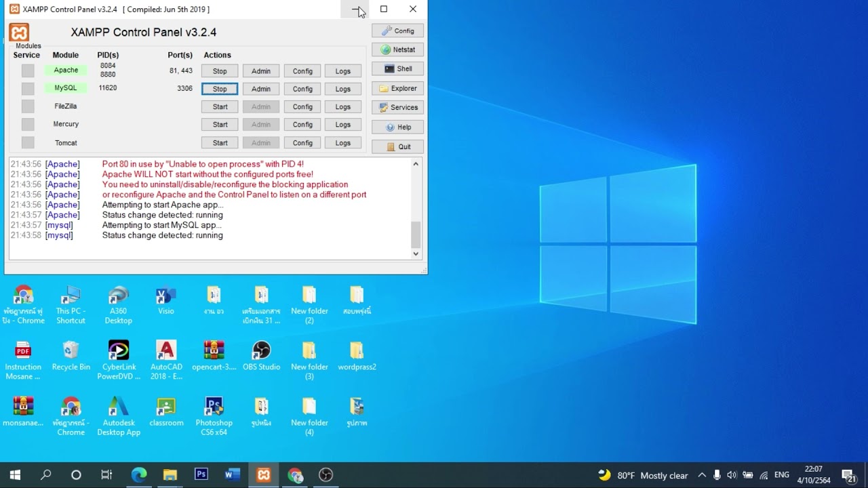This screenshot has width=868, height=488.
Task: Open the Apache Logs menu
Action: (x=343, y=71)
